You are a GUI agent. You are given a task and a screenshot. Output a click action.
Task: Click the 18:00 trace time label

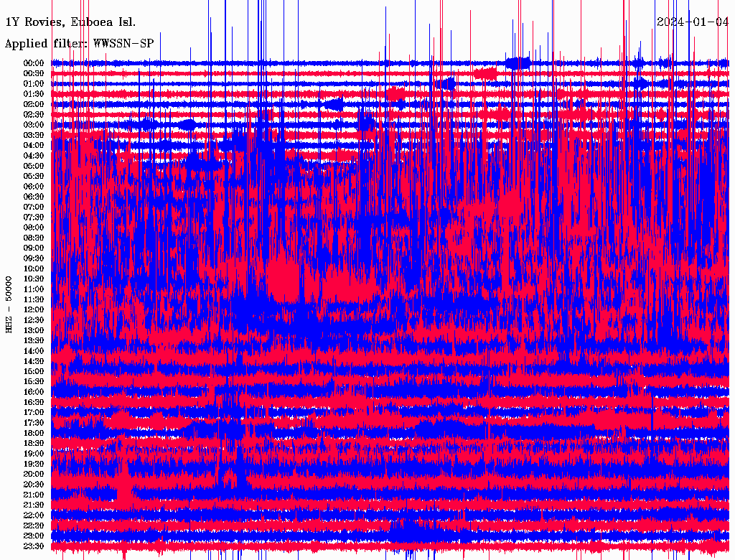point(34,434)
